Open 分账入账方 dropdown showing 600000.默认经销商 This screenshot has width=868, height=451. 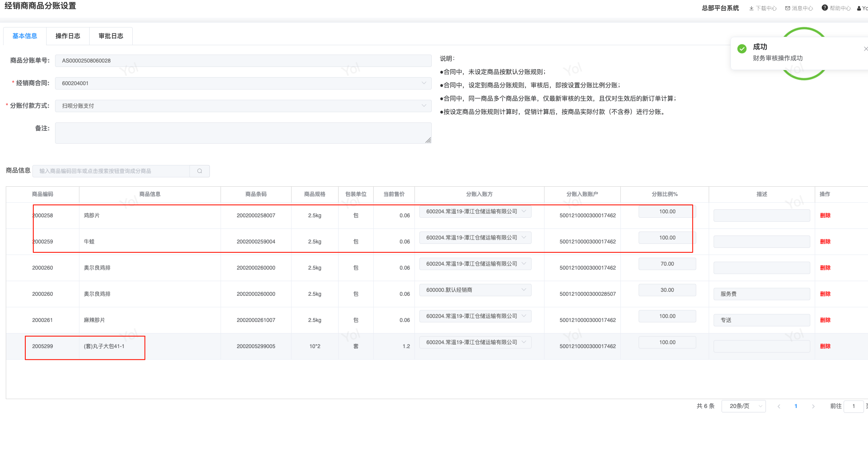[475, 290]
